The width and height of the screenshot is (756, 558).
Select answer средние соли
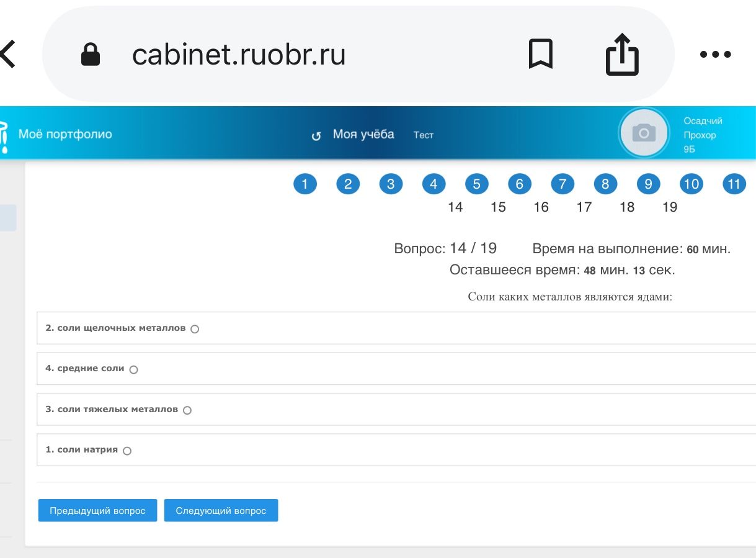pyautogui.click(x=133, y=369)
